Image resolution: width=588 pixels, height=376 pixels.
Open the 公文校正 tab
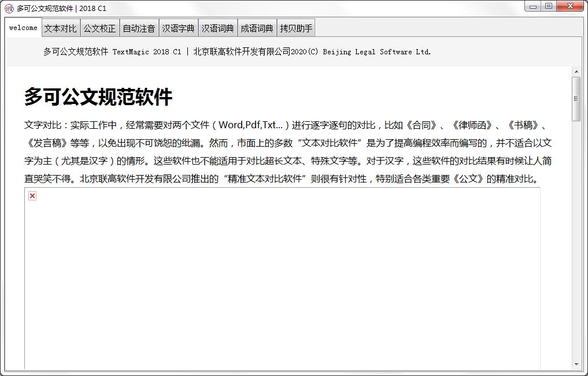(99, 27)
